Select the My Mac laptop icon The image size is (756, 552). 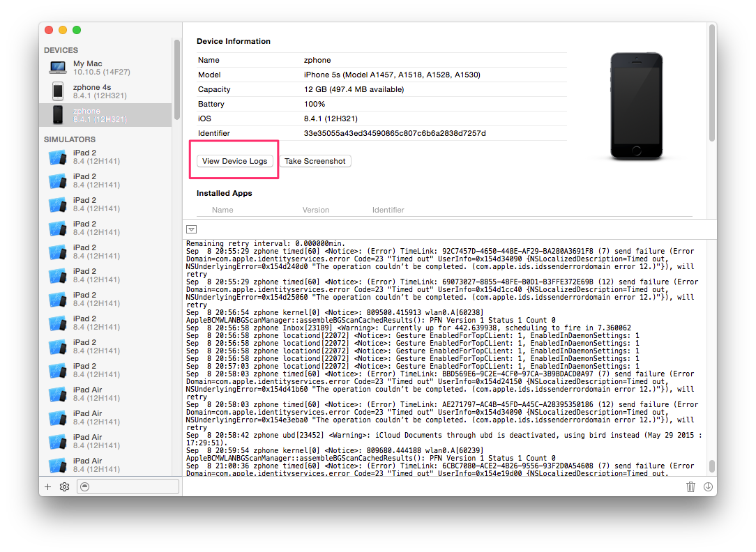pos(58,68)
